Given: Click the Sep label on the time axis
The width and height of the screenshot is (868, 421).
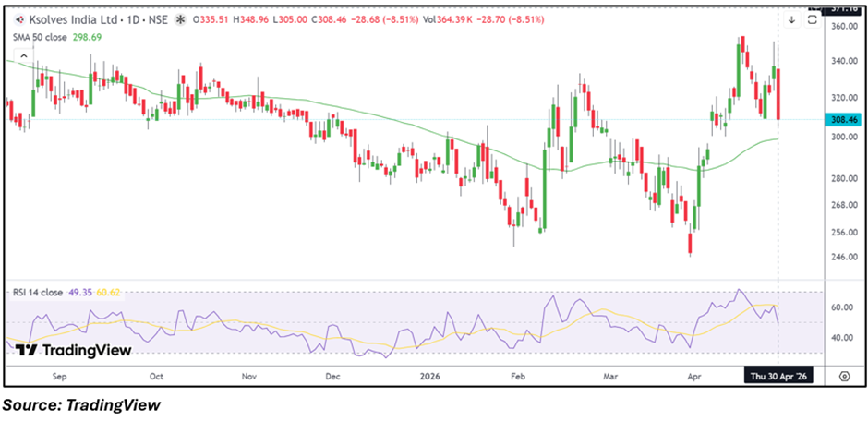Looking at the screenshot, I should [x=59, y=377].
